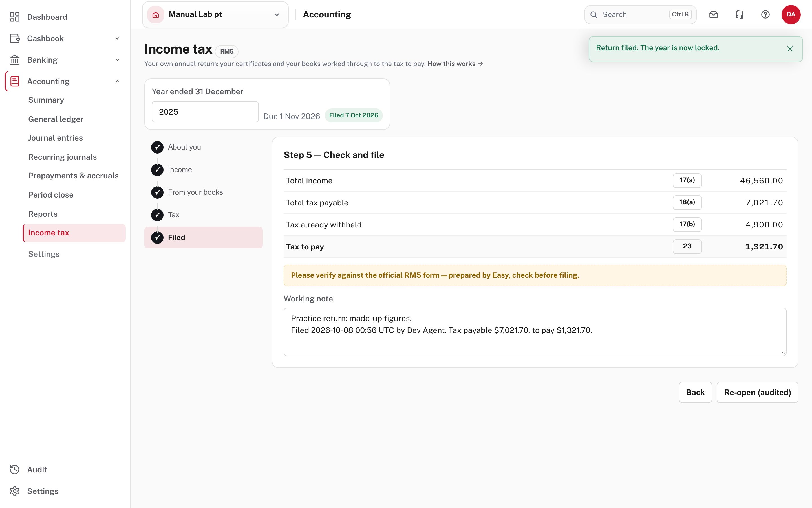Open Period close
Image resolution: width=812 pixels, height=508 pixels.
coord(51,194)
